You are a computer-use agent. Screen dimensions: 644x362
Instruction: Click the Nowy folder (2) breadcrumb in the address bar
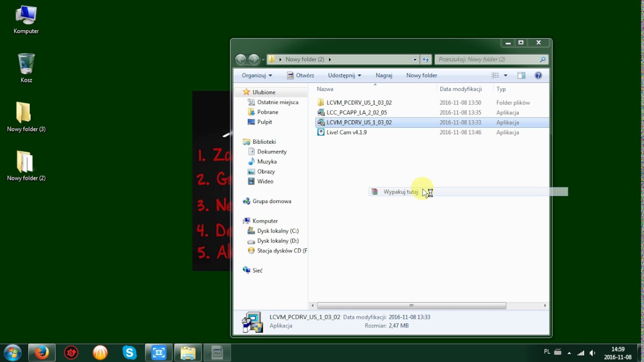[304, 59]
